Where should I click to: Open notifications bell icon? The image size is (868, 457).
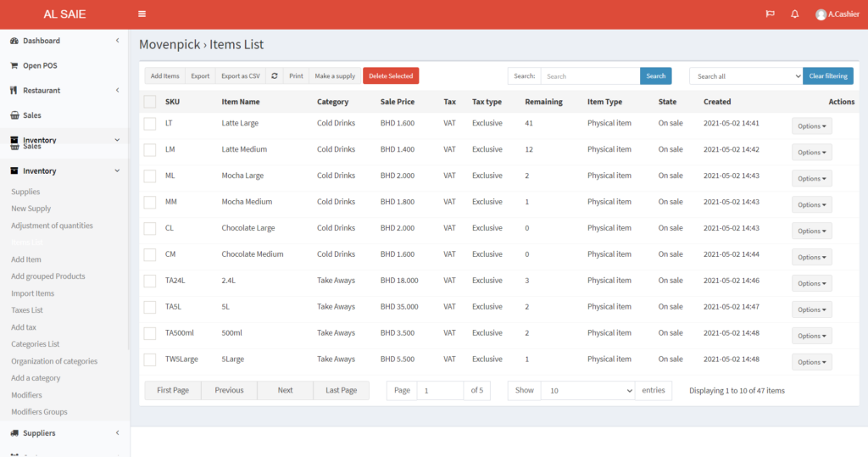794,14
